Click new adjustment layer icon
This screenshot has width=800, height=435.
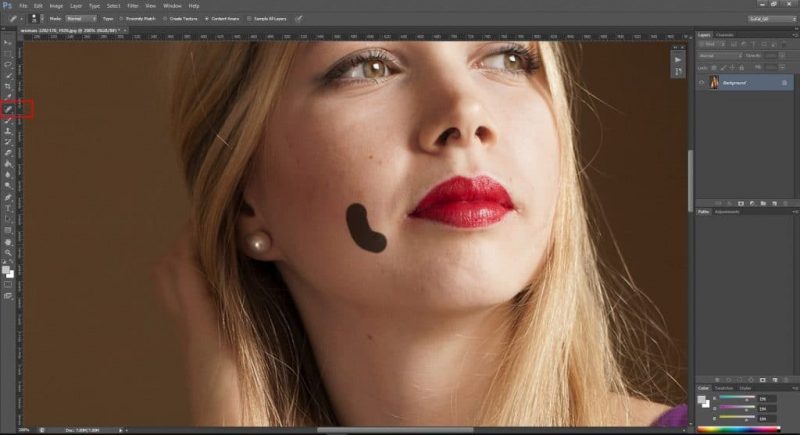752,203
